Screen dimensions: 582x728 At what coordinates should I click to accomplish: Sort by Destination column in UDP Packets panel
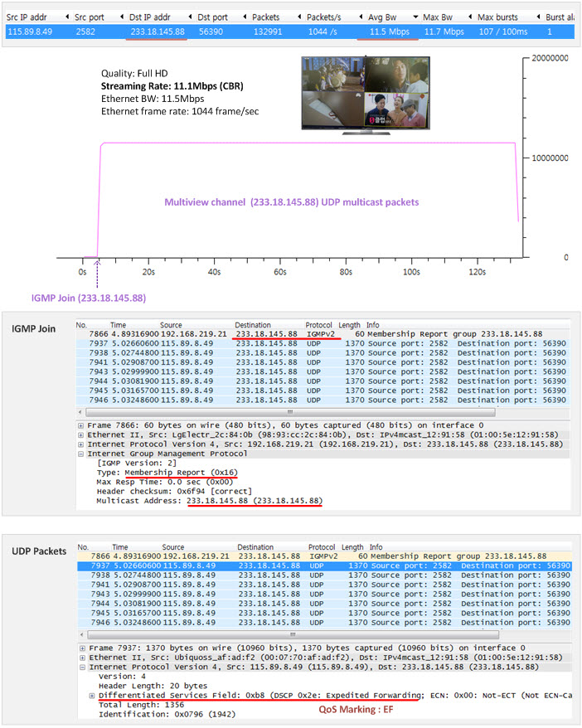point(255,547)
